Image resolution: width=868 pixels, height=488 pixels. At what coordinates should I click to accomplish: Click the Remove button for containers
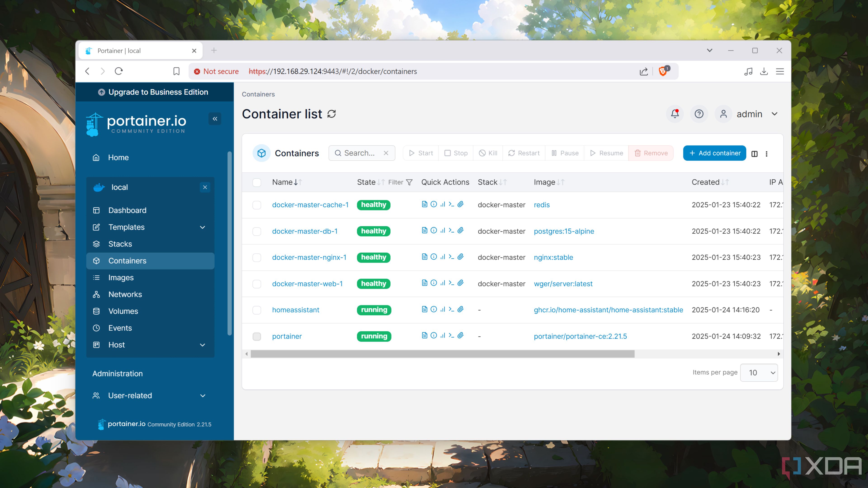coord(650,153)
